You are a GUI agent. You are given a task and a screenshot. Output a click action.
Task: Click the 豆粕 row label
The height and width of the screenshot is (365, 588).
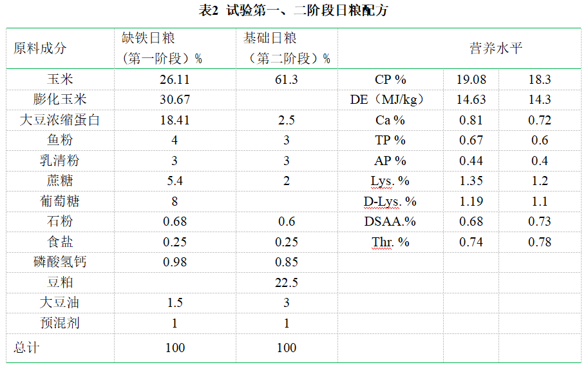tap(60, 282)
